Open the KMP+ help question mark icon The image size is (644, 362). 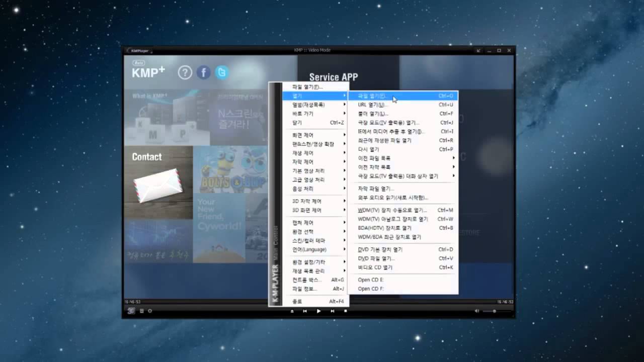[185, 73]
